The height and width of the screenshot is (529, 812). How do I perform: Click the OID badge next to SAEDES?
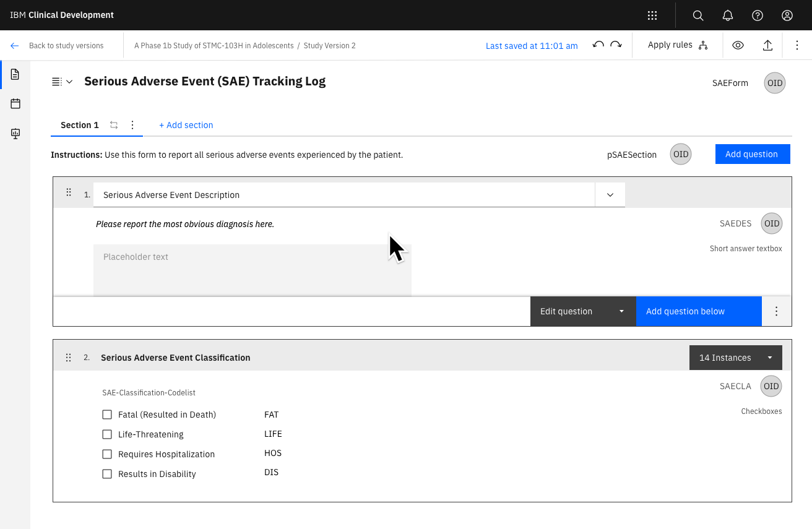coord(772,223)
